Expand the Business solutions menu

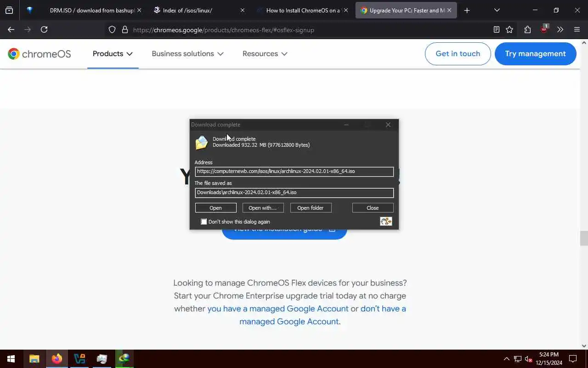coord(187,54)
